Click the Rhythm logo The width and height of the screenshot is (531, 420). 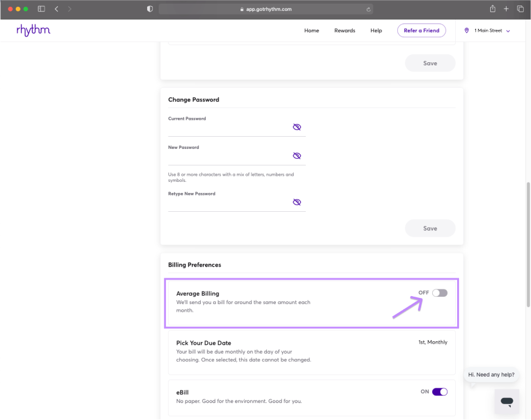pos(34,31)
